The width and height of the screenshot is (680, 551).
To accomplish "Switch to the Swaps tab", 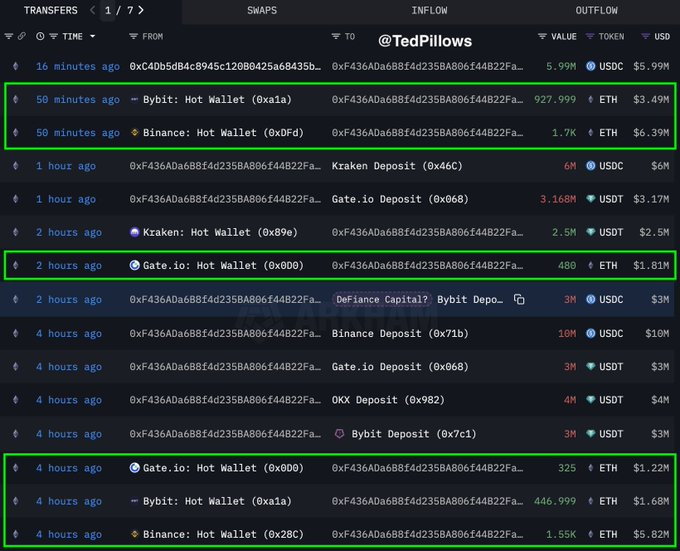I will pos(262,10).
